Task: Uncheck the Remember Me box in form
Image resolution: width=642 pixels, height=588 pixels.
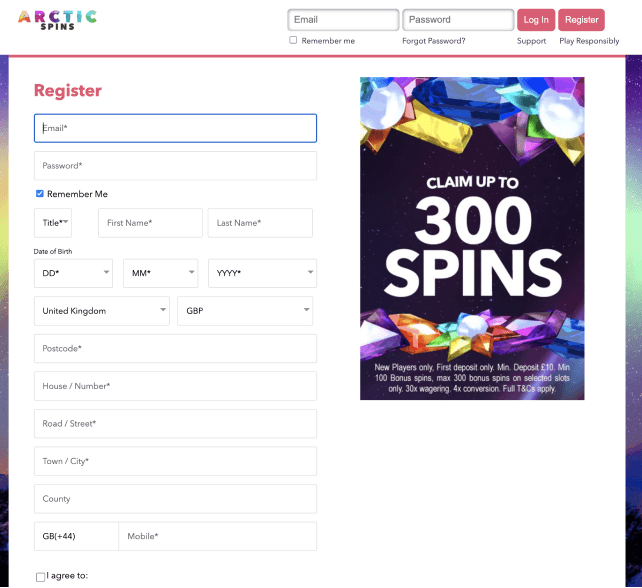Action: click(x=40, y=194)
